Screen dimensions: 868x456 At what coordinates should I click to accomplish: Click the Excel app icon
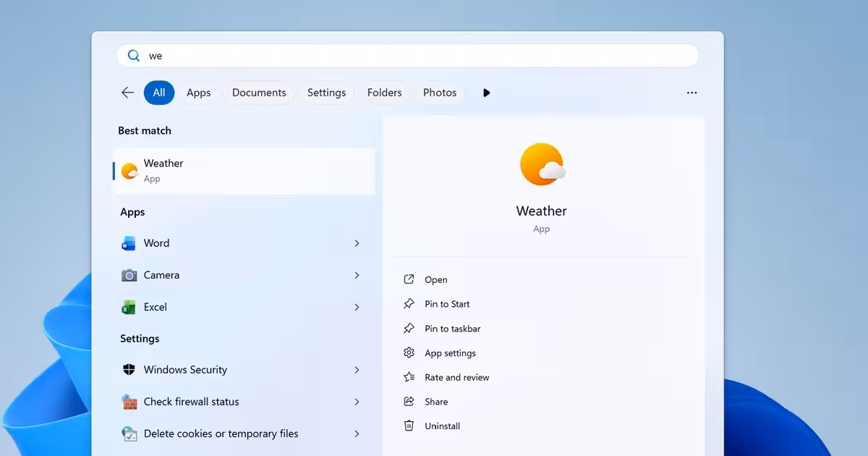[x=129, y=308]
